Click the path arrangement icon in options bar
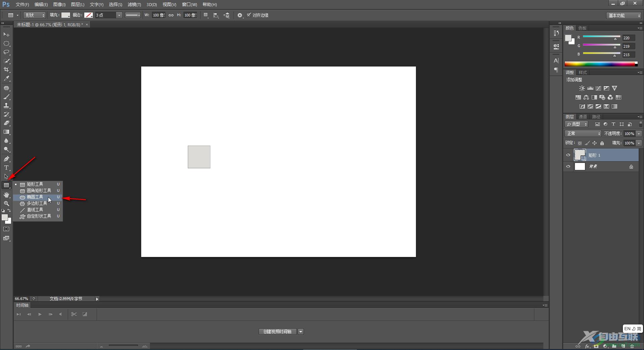644x350 pixels. 227,15
